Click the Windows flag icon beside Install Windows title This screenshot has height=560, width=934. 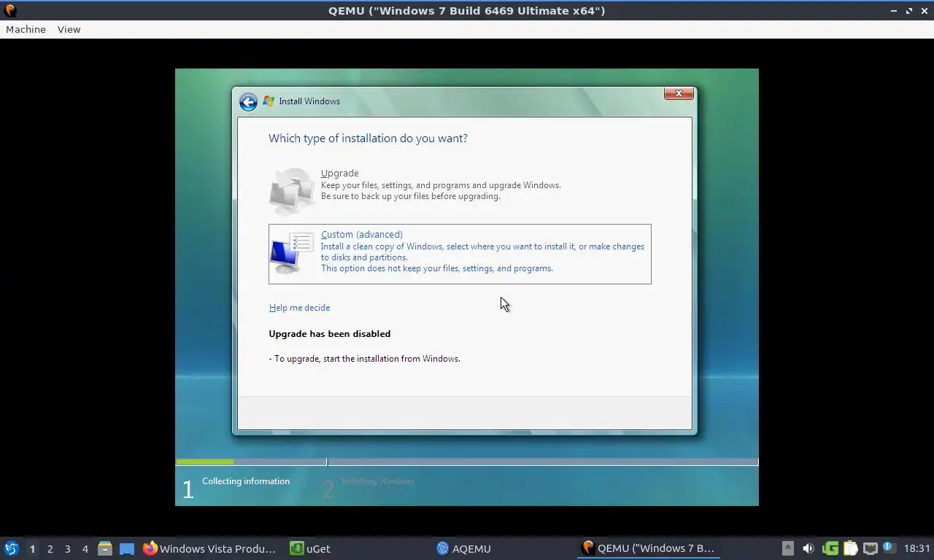tap(269, 101)
